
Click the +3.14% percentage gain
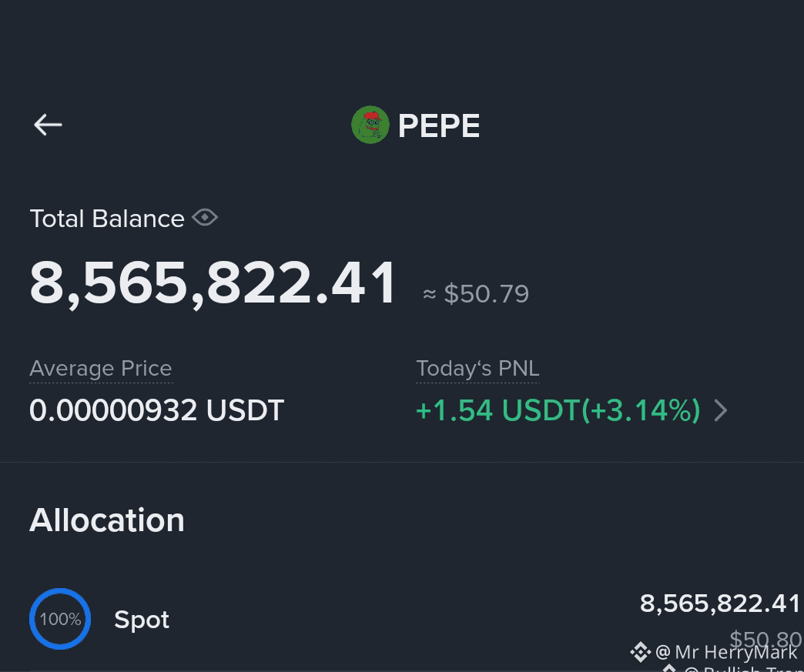[x=640, y=410]
